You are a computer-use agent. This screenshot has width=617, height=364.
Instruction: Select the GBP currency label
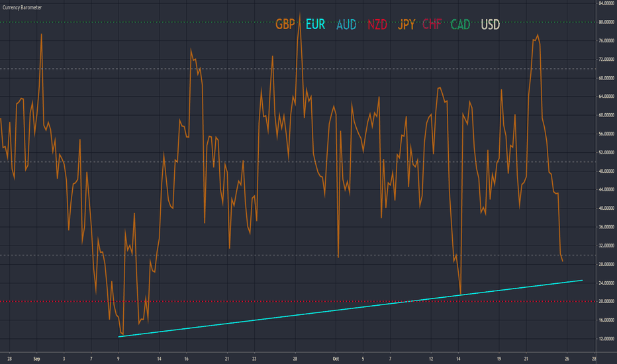[x=285, y=24]
